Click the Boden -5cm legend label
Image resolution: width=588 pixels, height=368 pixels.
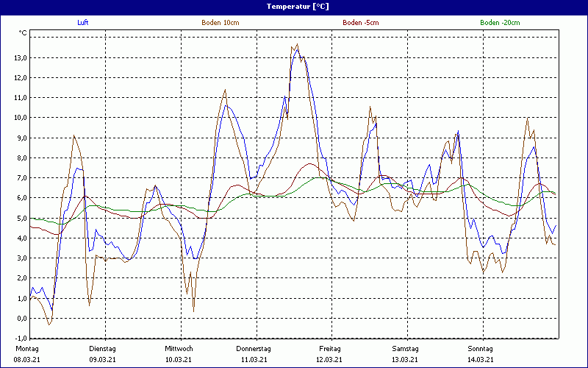[361, 23]
